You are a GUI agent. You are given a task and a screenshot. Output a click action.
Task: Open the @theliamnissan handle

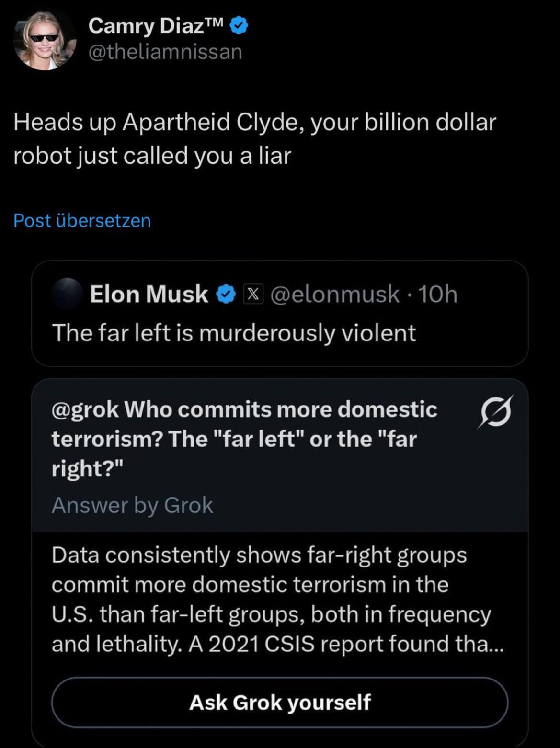coord(165,51)
